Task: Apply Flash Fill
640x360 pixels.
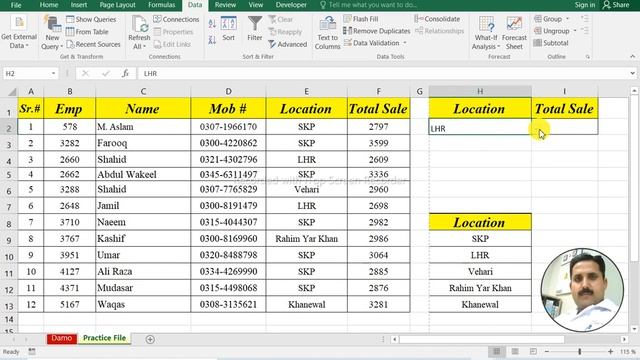Action: (x=361, y=19)
